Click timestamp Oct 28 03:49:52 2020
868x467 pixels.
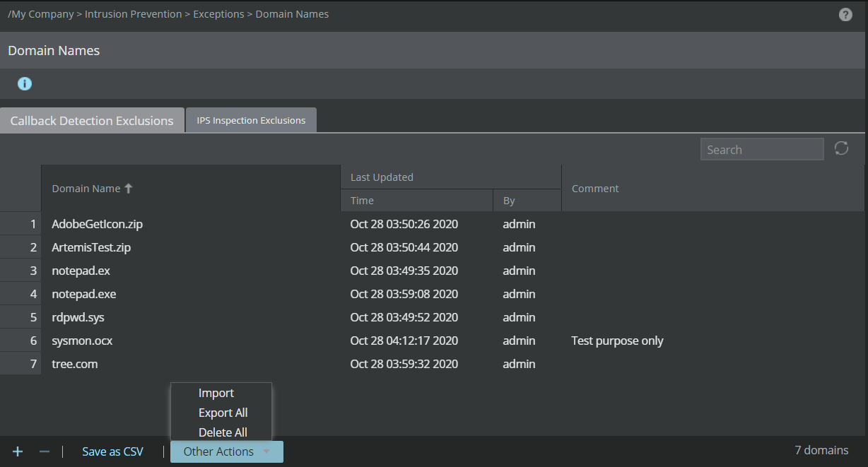tap(404, 317)
